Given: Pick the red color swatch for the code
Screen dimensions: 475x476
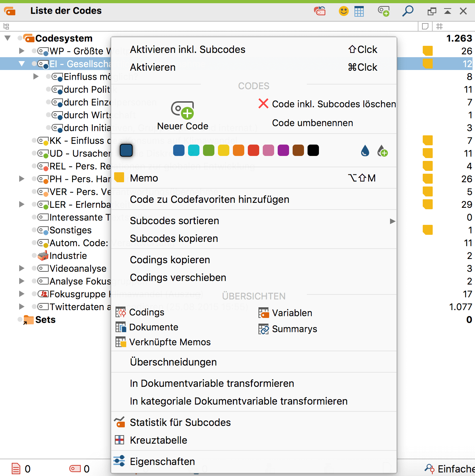Looking at the screenshot, I should tap(253, 150).
